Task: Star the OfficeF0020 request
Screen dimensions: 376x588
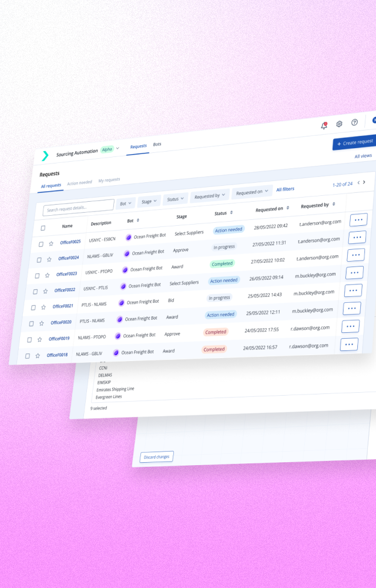Action: click(x=42, y=323)
